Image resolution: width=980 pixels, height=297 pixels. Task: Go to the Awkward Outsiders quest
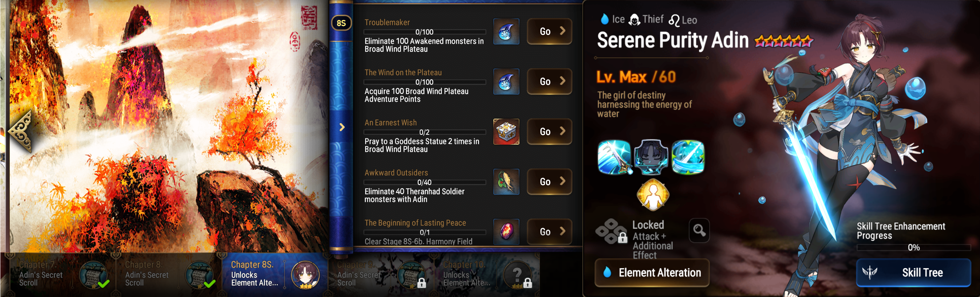click(549, 181)
